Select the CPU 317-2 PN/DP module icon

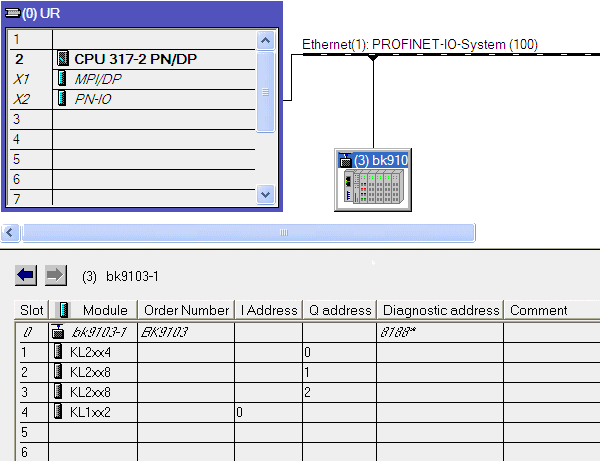63,59
